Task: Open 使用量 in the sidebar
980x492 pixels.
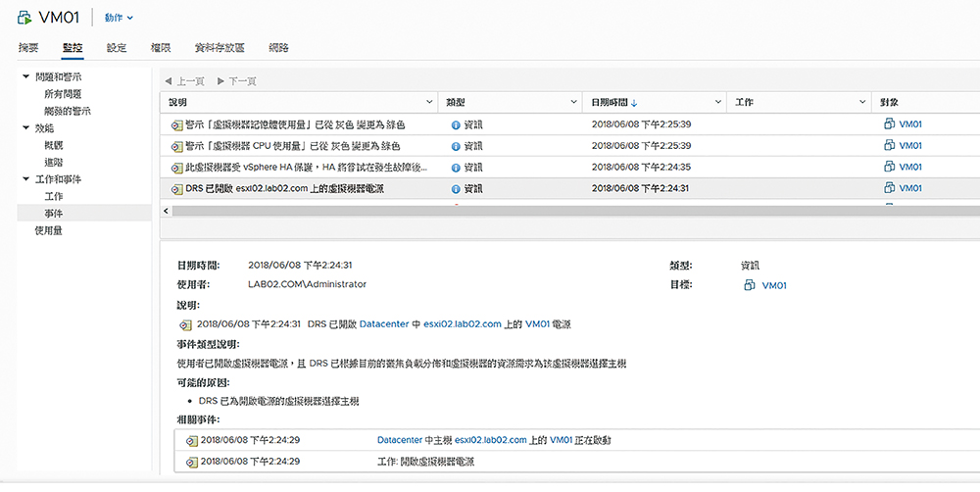Action: 48,230
